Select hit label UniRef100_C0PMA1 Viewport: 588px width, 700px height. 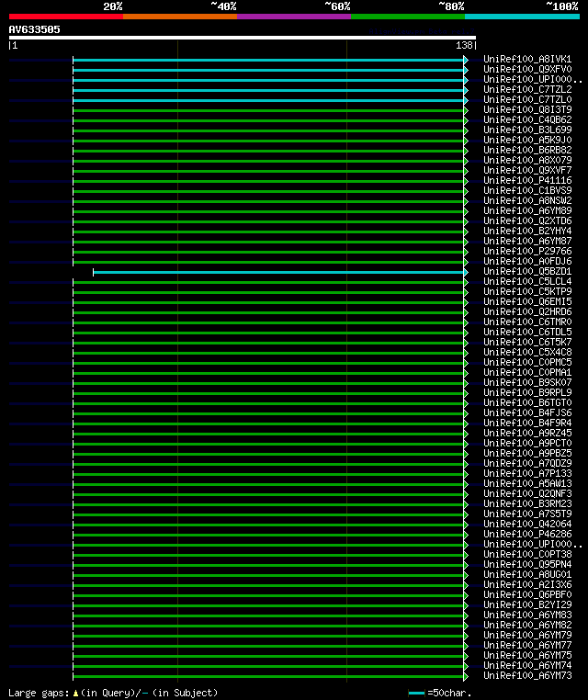pyautogui.click(x=527, y=372)
